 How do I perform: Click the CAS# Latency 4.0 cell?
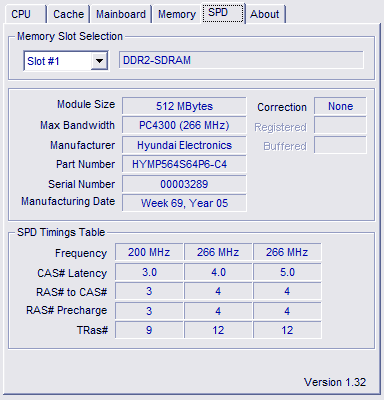(218, 272)
